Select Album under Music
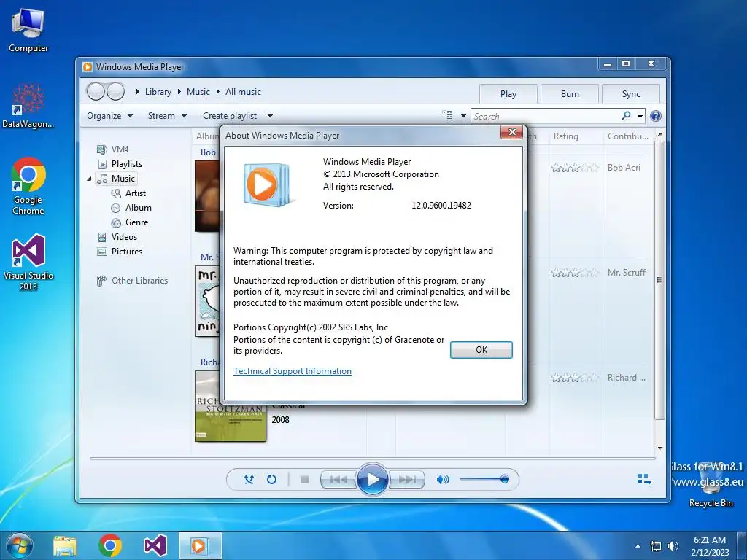The width and height of the screenshot is (747, 560). click(x=131, y=208)
